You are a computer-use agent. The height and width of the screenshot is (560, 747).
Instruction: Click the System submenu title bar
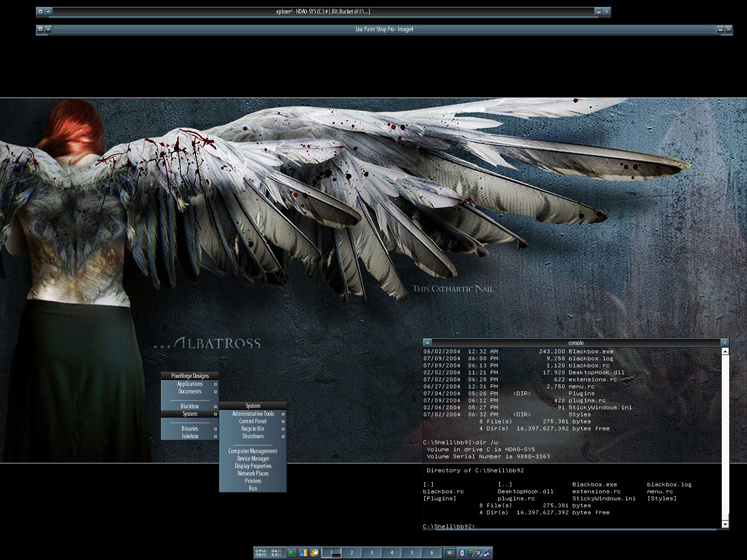tap(253, 406)
